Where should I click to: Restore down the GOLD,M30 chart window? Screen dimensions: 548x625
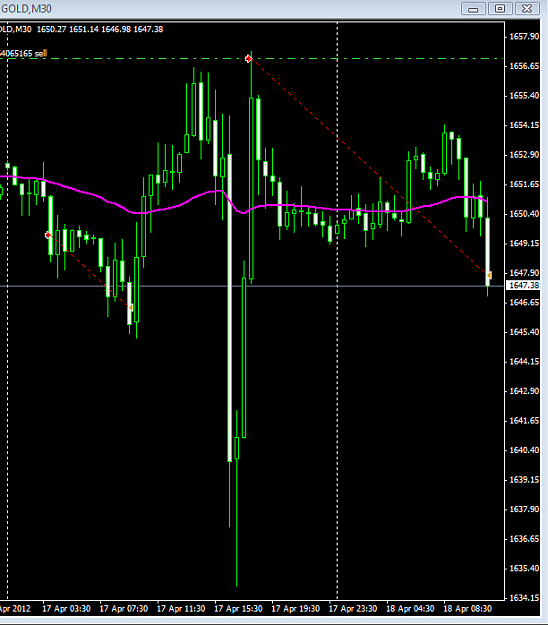(500, 8)
